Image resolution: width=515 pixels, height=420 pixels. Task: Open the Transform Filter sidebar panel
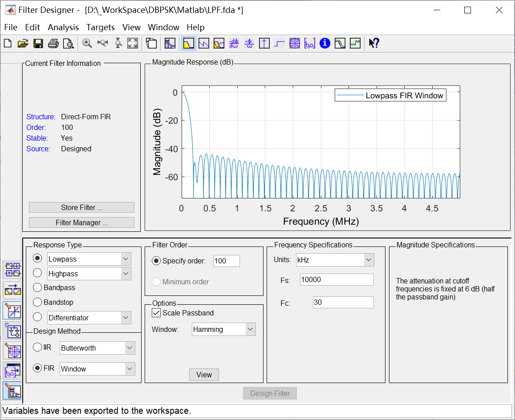[12, 290]
